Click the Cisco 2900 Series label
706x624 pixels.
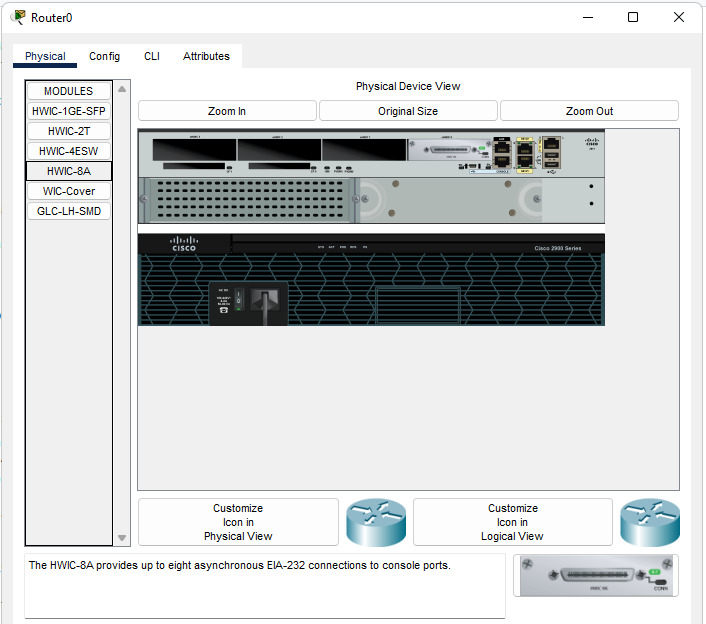coord(557,248)
